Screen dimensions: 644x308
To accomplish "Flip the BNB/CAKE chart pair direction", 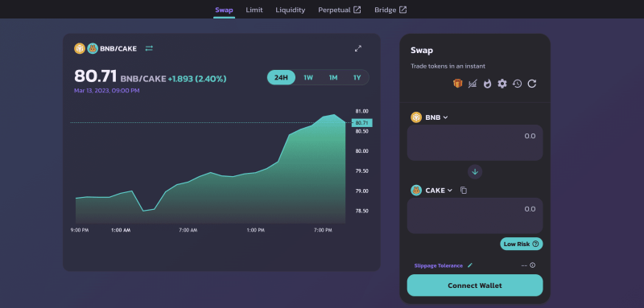I will point(149,48).
